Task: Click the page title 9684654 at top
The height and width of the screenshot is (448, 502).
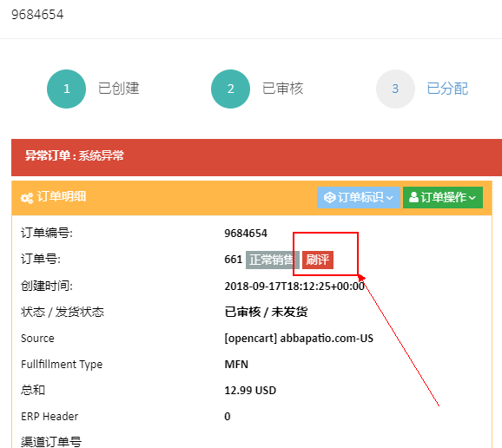Action: click(37, 15)
